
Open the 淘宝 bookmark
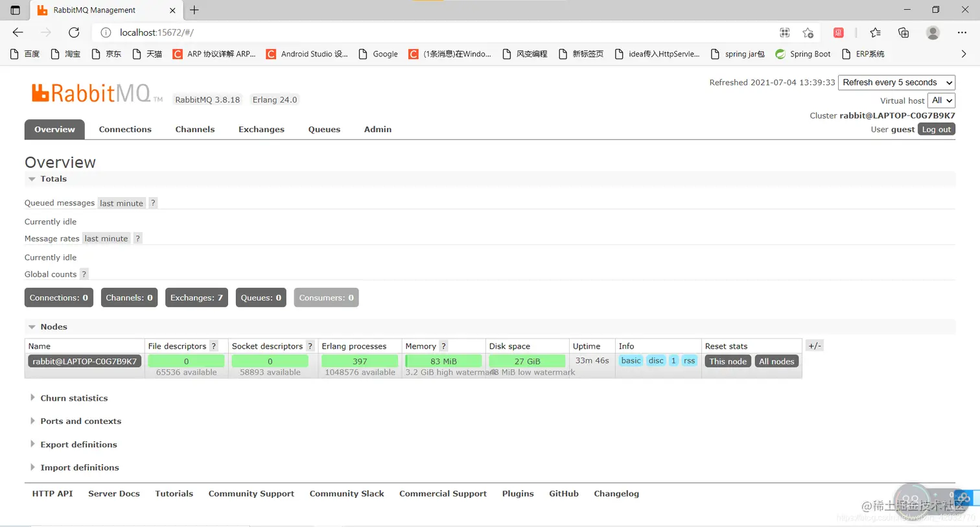click(65, 54)
